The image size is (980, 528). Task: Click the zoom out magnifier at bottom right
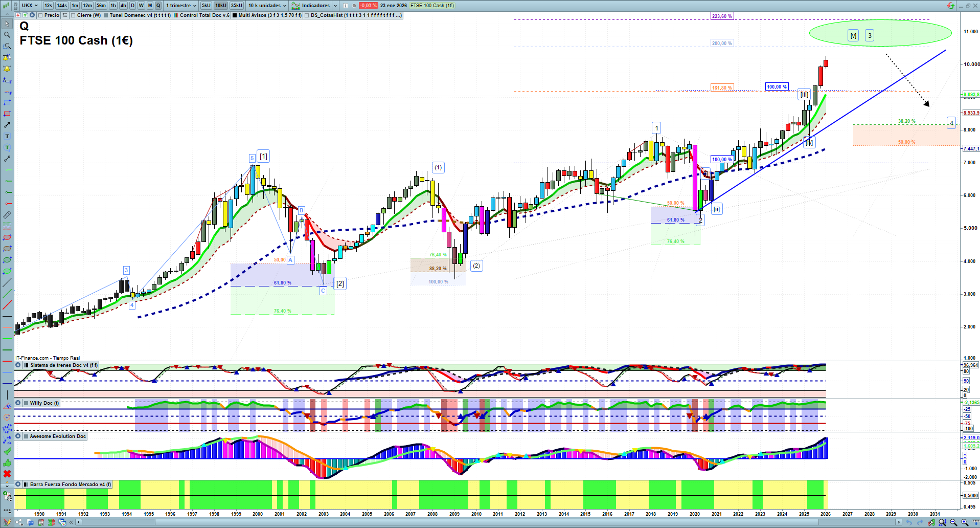coord(953,522)
